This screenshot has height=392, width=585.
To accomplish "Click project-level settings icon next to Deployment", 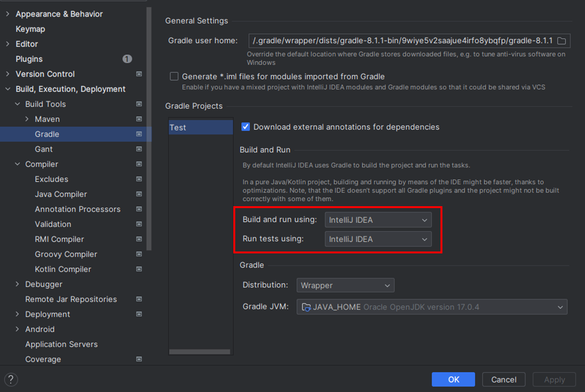I will click(139, 314).
